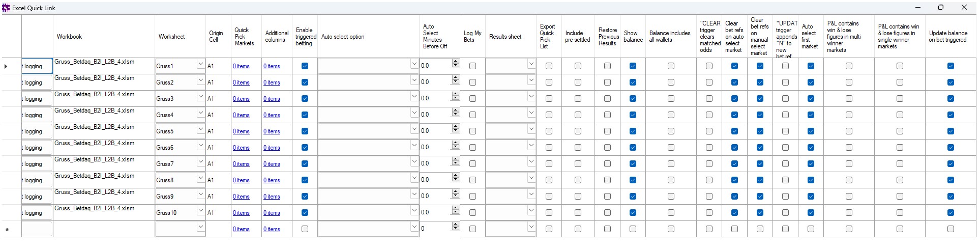Open the Worksheet dropdown in the empty new row
The height and width of the screenshot is (250, 980).
(200, 228)
